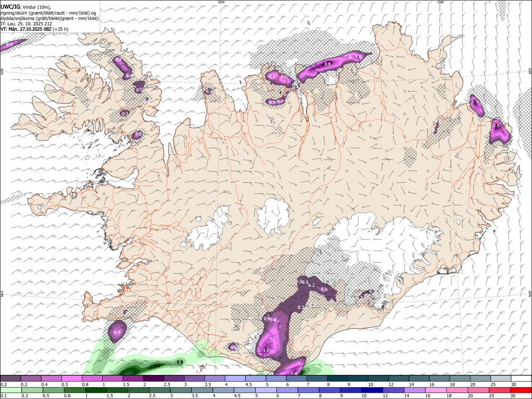
Task: Click the 1.6 value on the north coast band
Action: (x=358, y=57)
